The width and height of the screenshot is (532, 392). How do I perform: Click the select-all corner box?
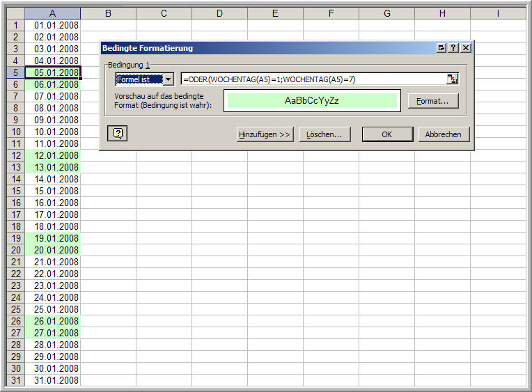click(x=15, y=13)
